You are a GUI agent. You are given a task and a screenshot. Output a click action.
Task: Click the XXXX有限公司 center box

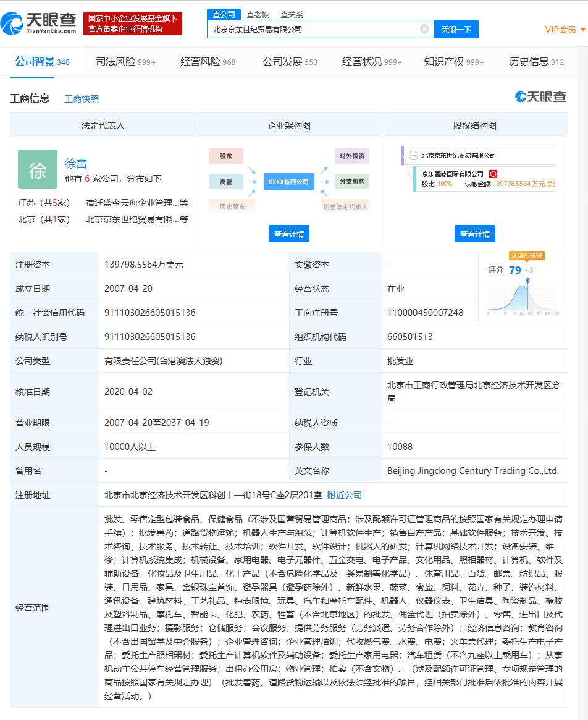click(288, 182)
